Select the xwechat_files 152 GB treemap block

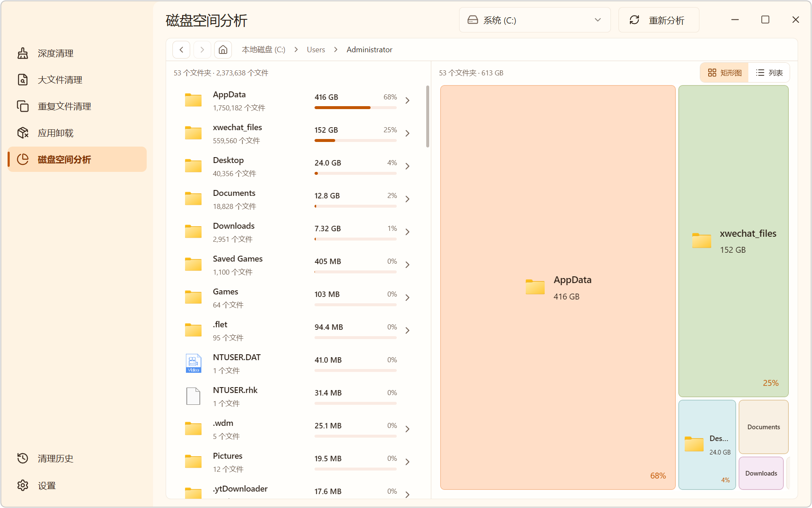[x=733, y=241]
